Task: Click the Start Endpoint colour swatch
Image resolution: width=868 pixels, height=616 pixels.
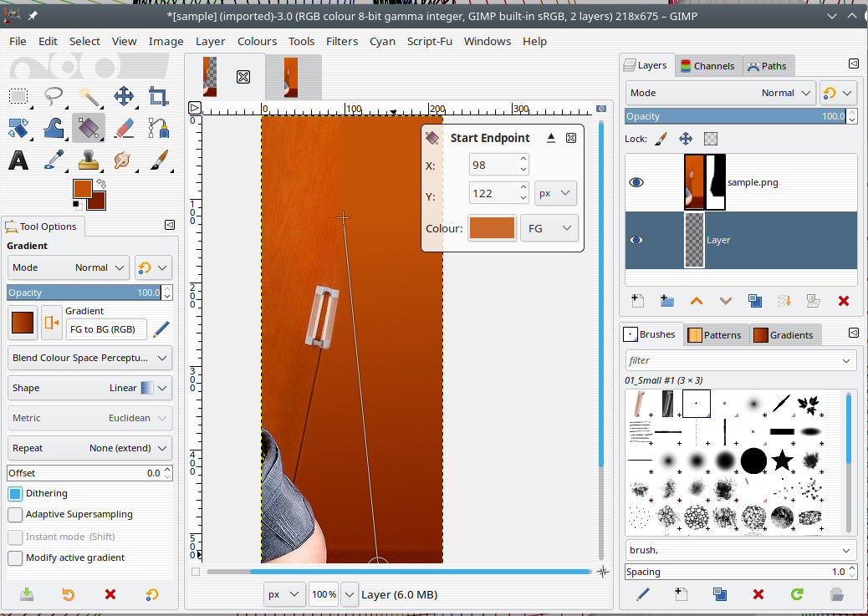Action: coord(492,227)
